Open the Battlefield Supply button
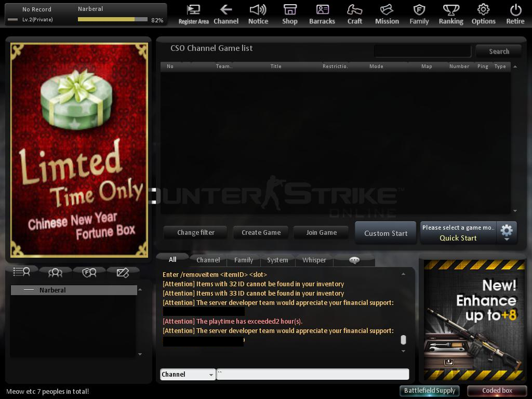Screen dimensions: 532x399 (430, 391)
